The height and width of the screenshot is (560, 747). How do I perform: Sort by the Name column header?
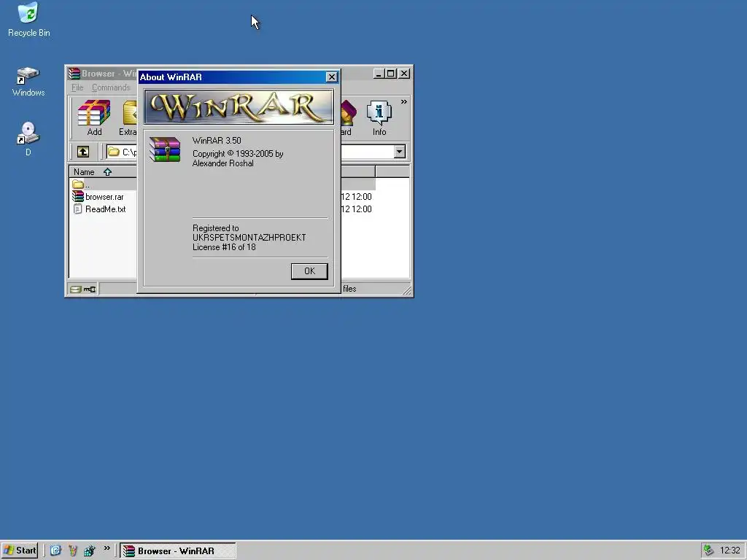[103, 171]
